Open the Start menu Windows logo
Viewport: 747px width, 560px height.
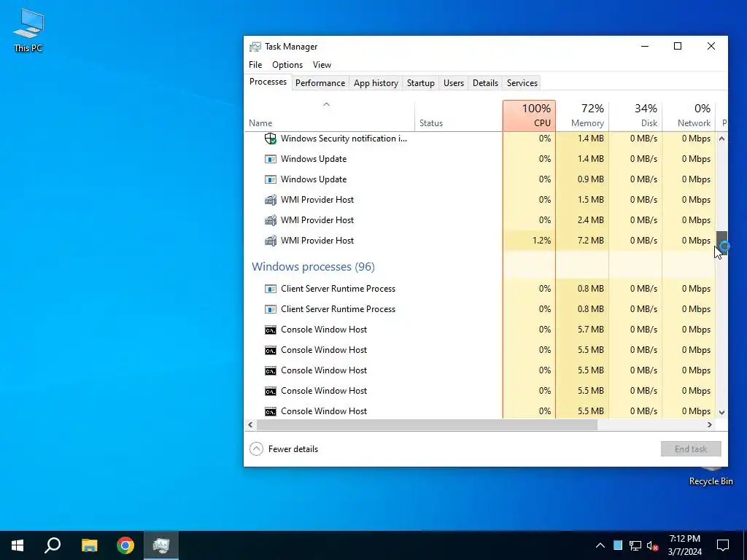[x=18, y=545]
